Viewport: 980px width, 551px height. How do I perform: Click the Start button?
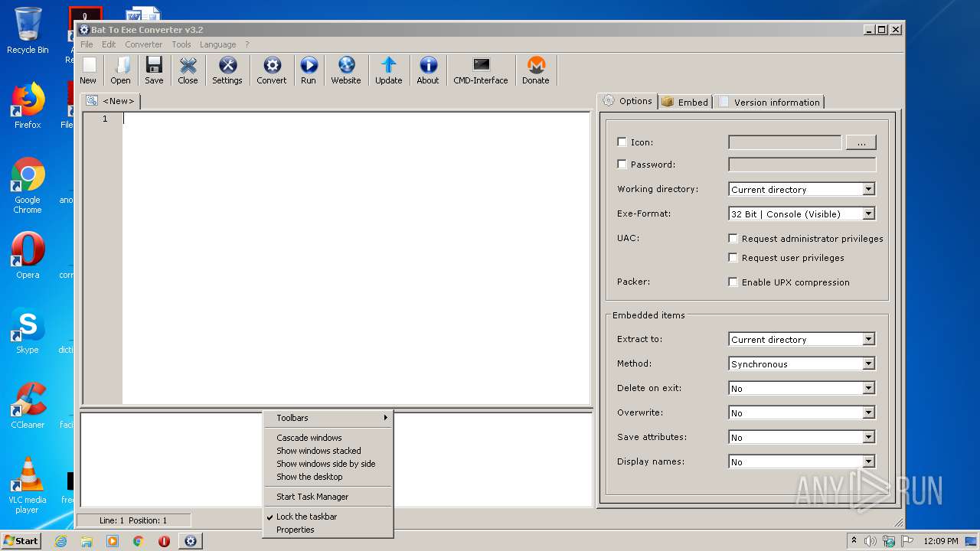point(21,541)
